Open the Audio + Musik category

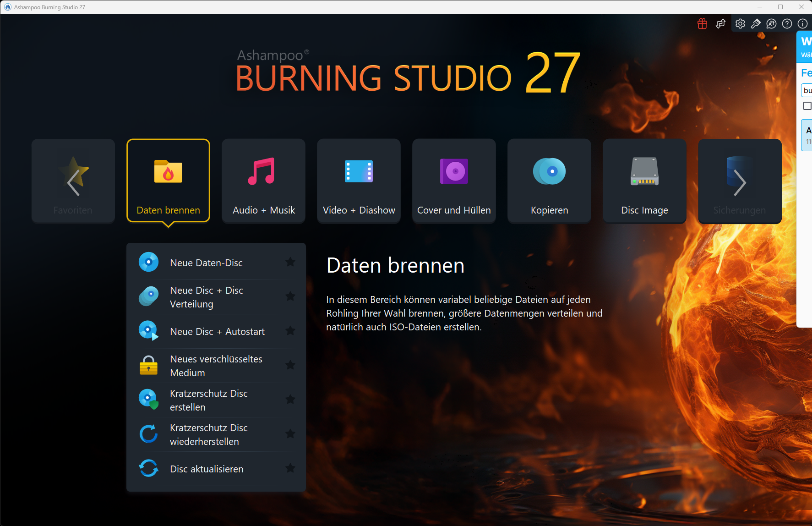point(263,181)
